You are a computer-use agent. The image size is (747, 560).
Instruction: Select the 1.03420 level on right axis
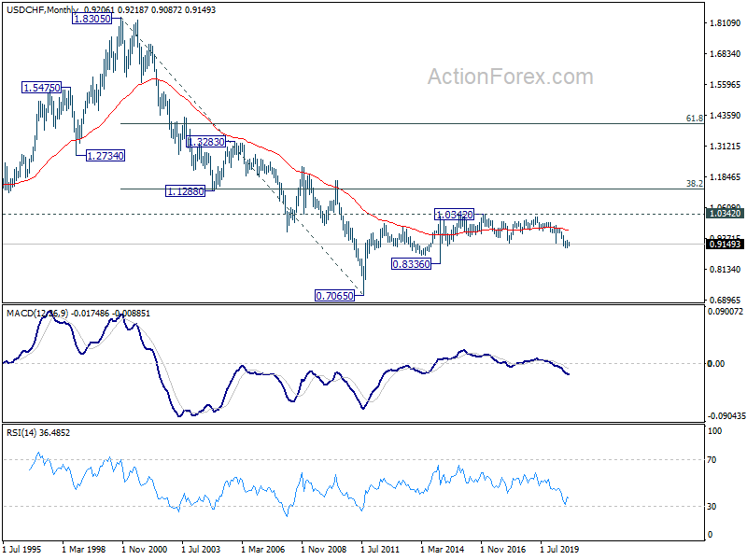click(x=724, y=214)
